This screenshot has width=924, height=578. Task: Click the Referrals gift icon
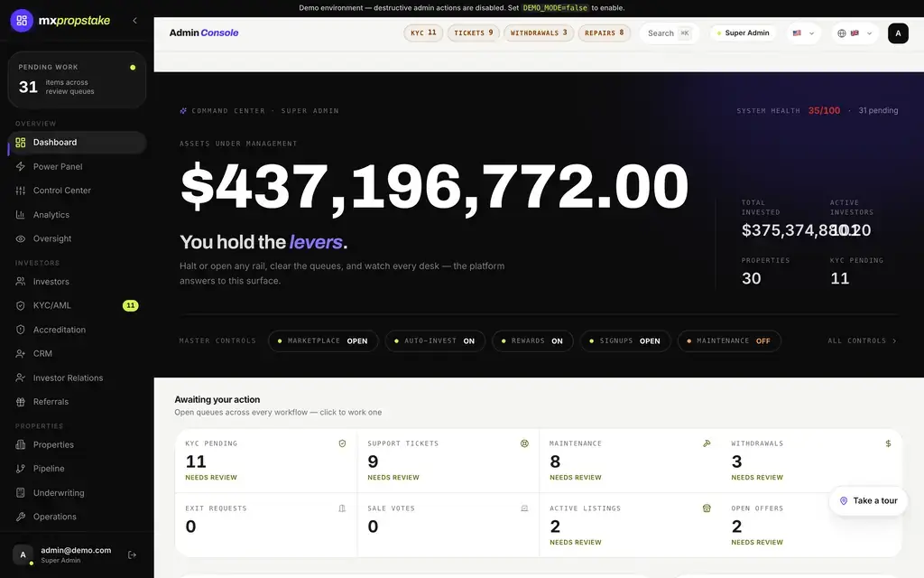[21, 402]
